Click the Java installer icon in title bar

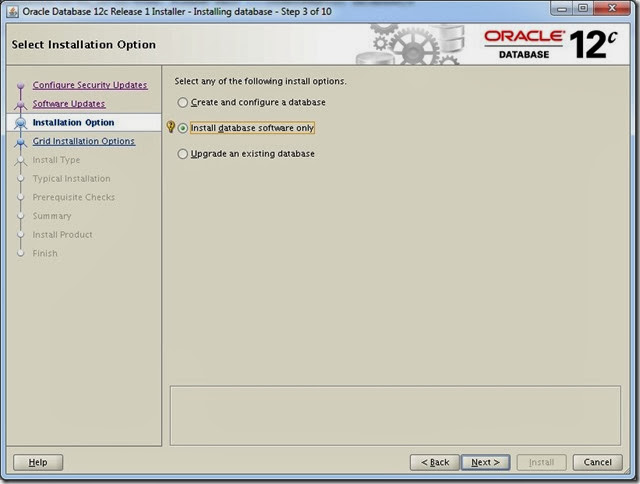(13, 11)
